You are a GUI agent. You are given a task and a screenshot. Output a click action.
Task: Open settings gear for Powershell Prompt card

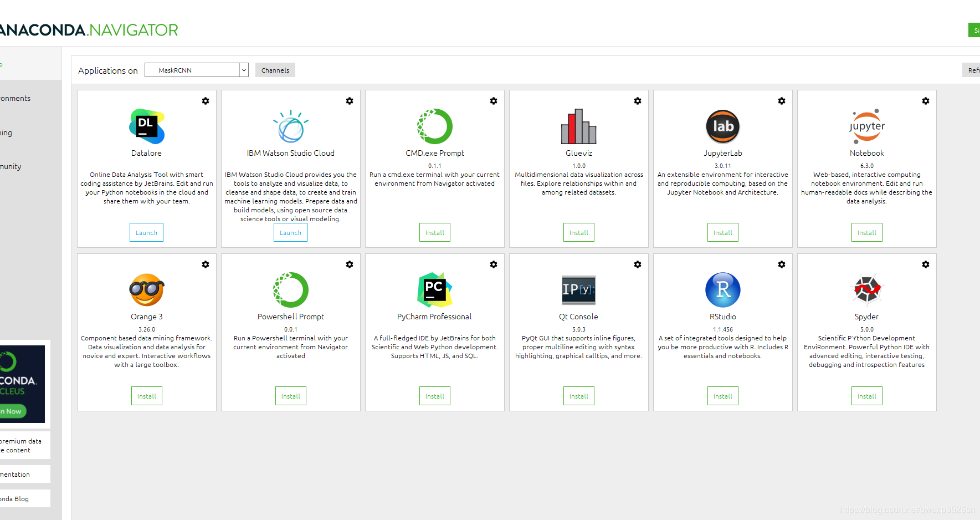[x=350, y=264]
